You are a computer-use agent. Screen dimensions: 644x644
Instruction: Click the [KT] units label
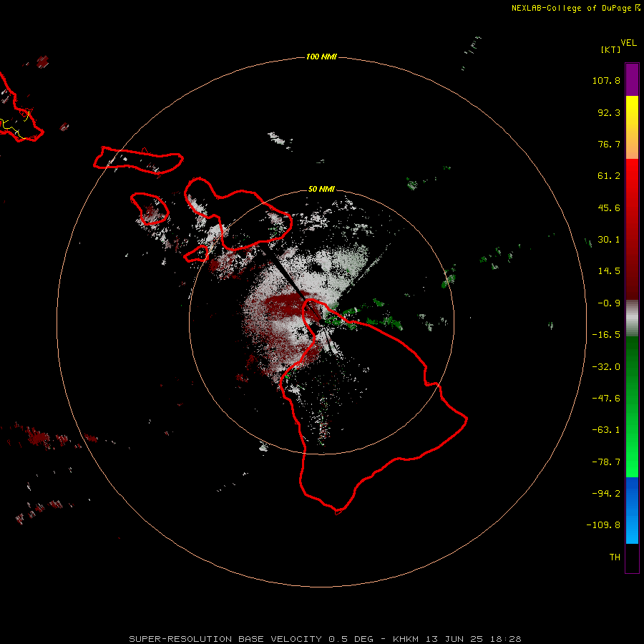point(611,49)
